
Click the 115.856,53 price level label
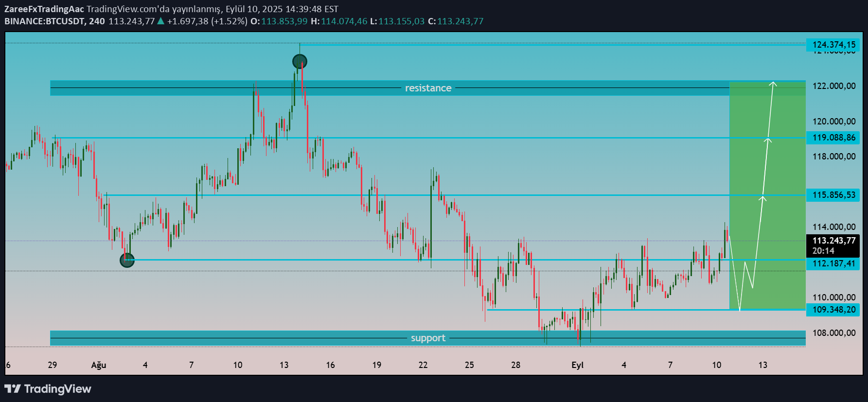(833, 195)
